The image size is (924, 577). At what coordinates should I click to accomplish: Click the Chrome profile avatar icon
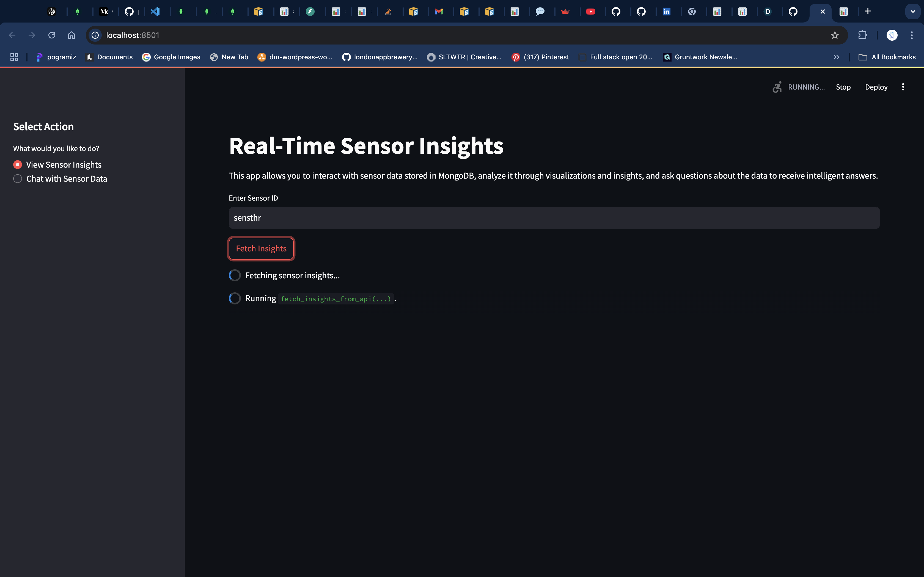(x=892, y=35)
